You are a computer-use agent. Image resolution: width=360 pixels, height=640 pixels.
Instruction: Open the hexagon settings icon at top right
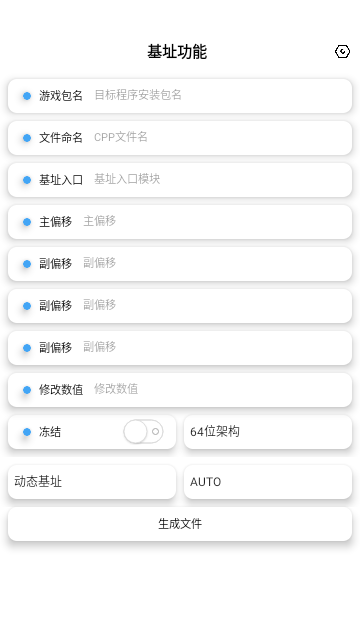pos(342,52)
